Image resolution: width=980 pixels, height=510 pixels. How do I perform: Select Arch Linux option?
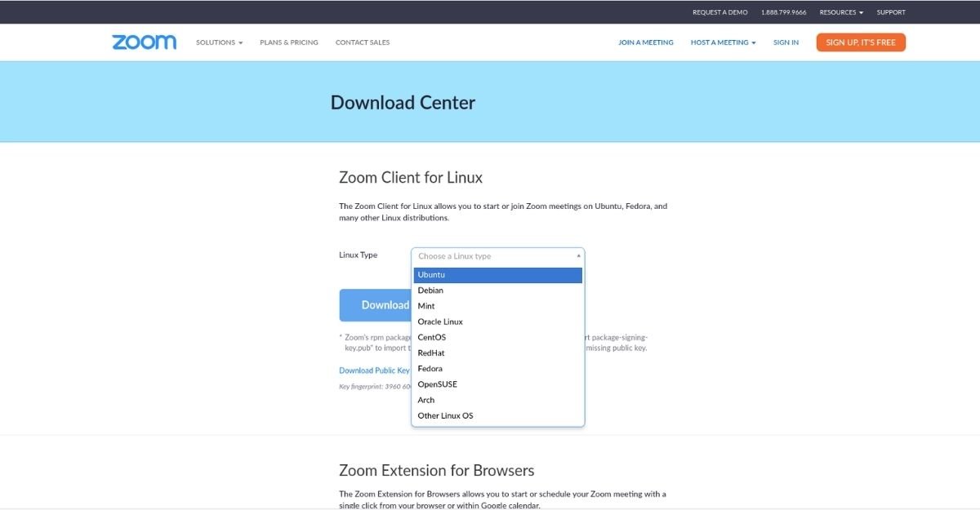[x=498, y=400]
